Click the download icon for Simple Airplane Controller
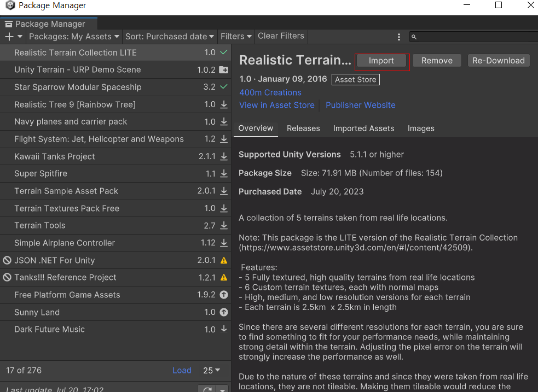Viewport: 538px width, 392px height. click(224, 243)
